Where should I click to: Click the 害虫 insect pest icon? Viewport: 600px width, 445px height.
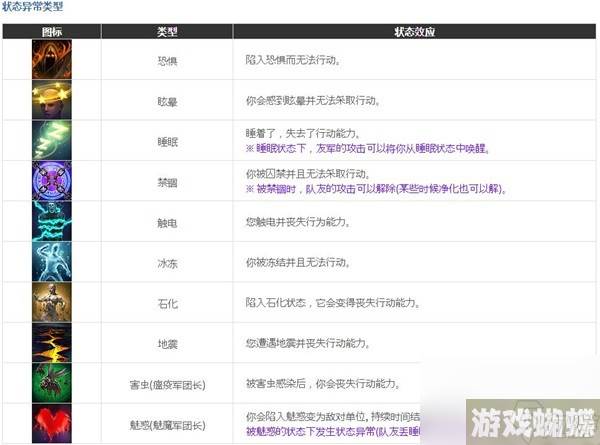[x=52, y=383]
